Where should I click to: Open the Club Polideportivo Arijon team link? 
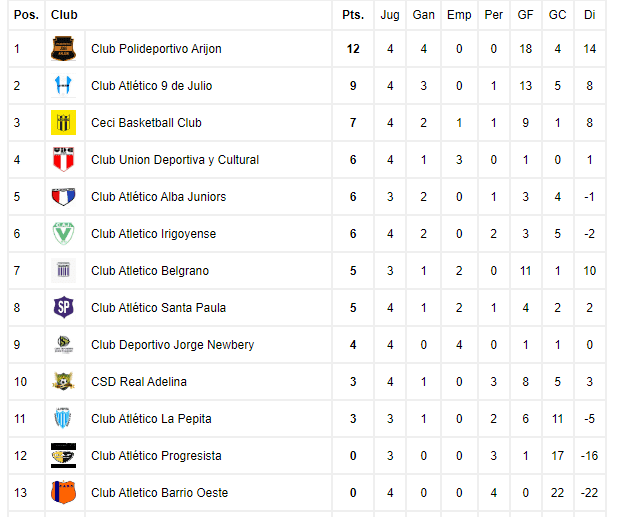(x=156, y=49)
